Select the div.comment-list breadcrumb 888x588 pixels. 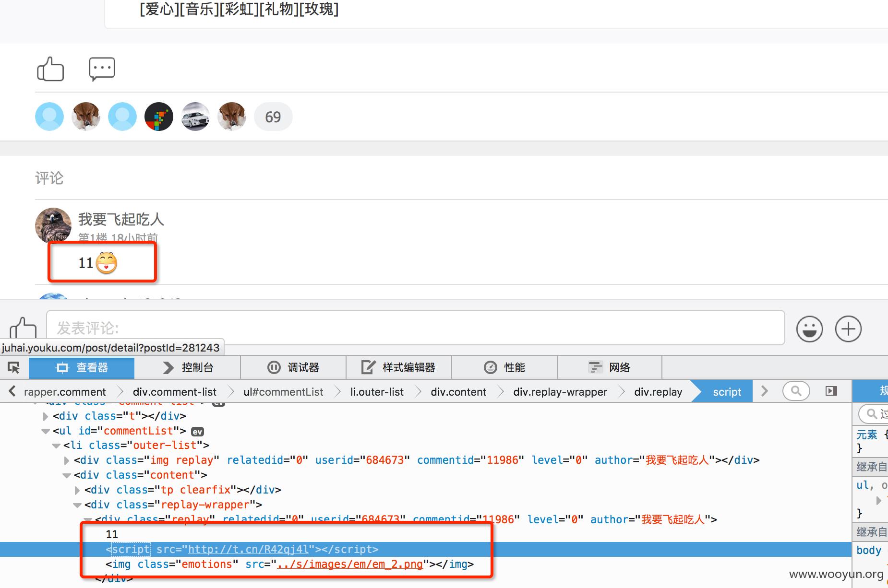tap(175, 392)
